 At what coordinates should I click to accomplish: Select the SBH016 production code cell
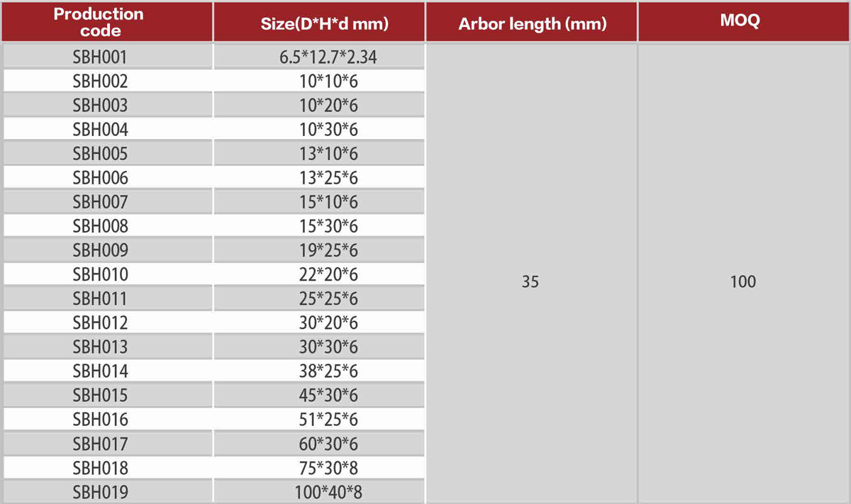point(100,420)
